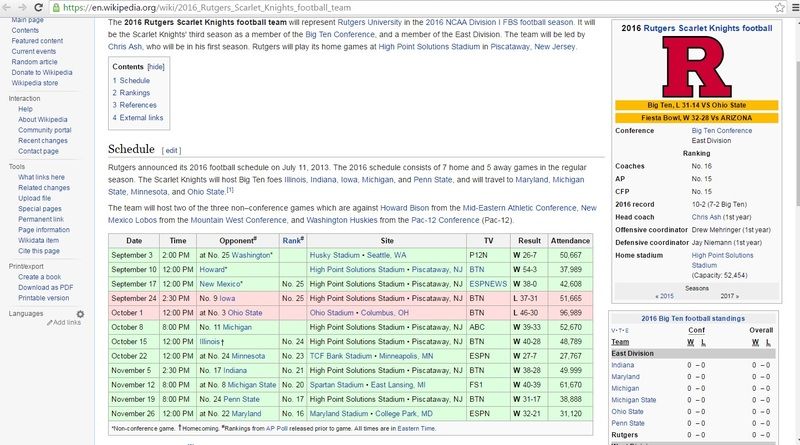The width and height of the screenshot is (800, 445).
Task: Open Community portal link
Action: tap(45, 130)
